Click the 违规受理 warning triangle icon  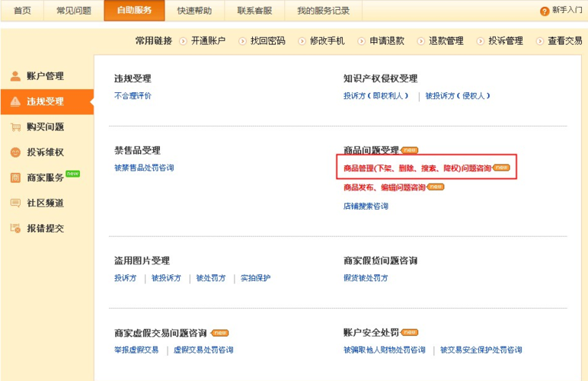pos(15,101)
